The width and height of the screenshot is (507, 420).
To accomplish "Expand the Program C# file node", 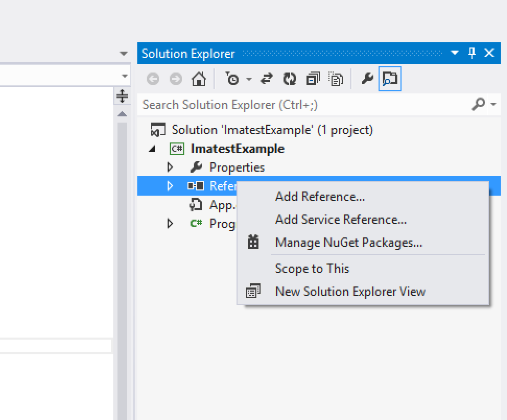I will (x=170, y=224).
